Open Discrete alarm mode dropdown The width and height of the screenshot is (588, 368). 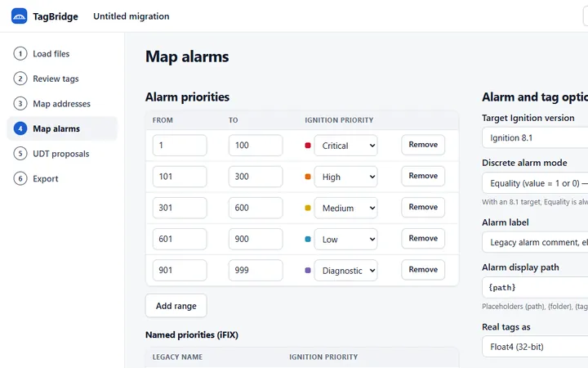click(535, 183)
